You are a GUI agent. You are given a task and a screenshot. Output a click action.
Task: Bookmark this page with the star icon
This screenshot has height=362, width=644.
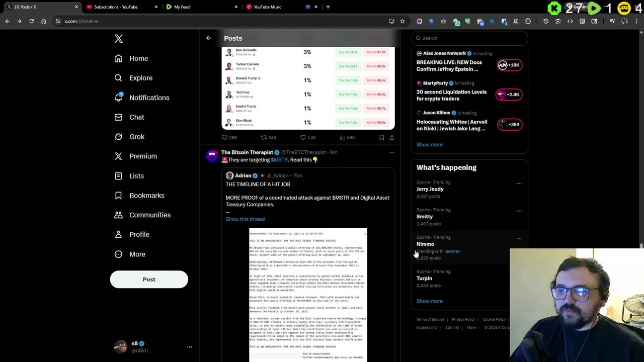point(403,21)
